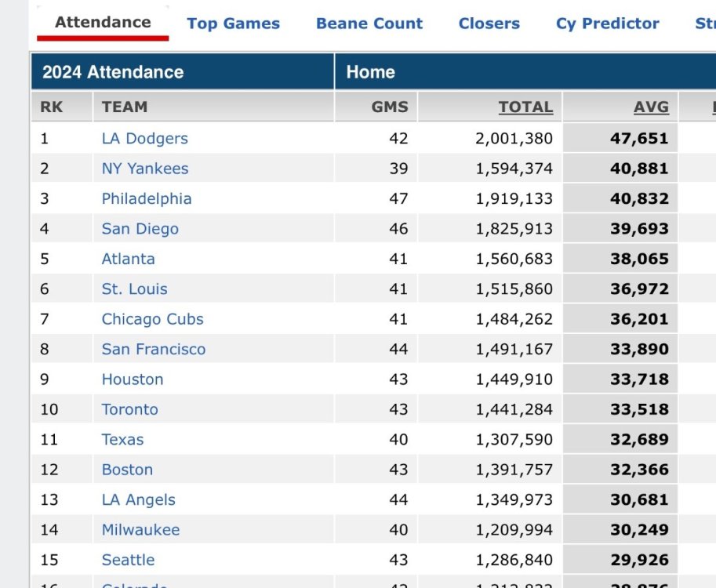The width and height of the screenshot is (716, 588).
Task: Click the Attendance tab
Action: [x=103, y=23]
